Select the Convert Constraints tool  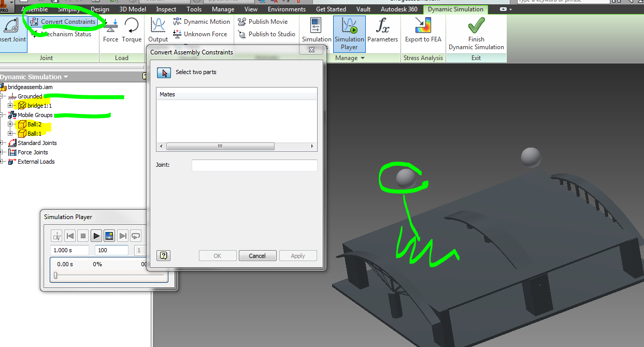pos(62,22)
